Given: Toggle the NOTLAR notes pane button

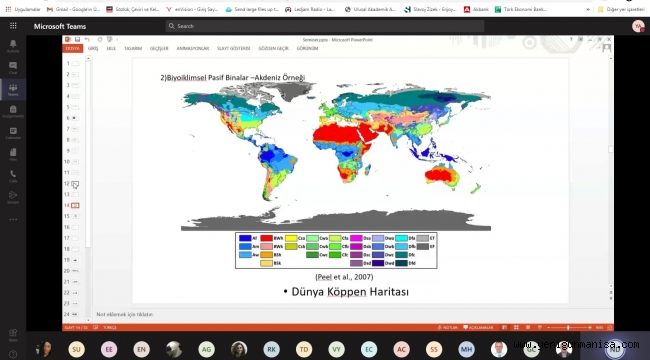Looking at the screenshot, I should tap(448, 328).
